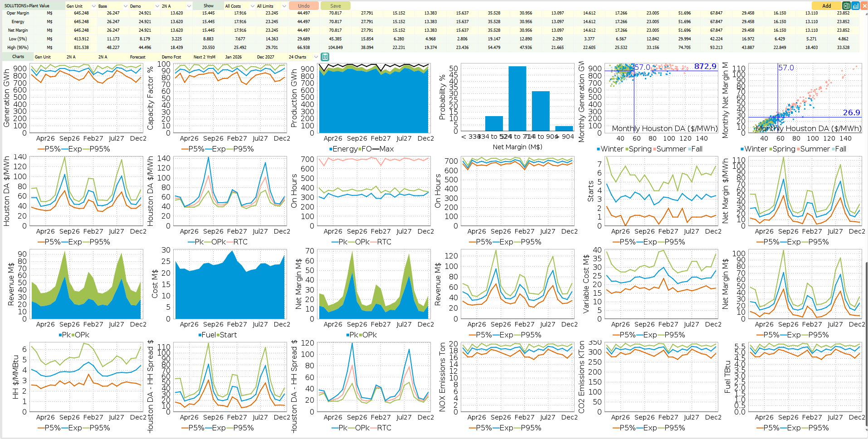The height and width of the screenshot is (439, 868).
Task: Export the table using the Excel icon
Action: click(x=847, y=6)
